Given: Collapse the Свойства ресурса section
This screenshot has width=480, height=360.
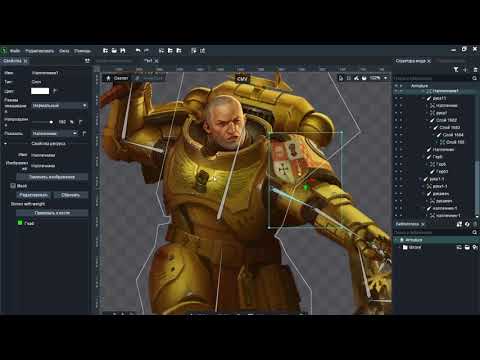Looking at the screenshot, I should pos(6,144).
